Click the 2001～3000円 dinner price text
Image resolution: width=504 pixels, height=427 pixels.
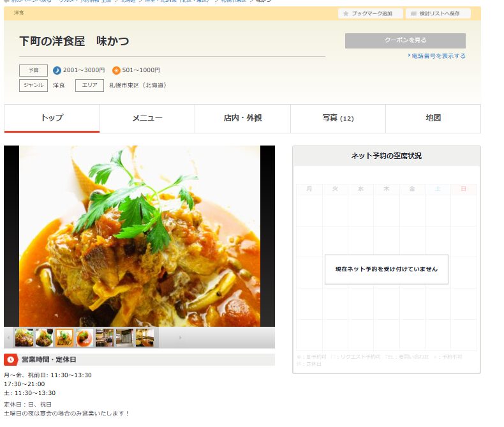click(84, 70)
